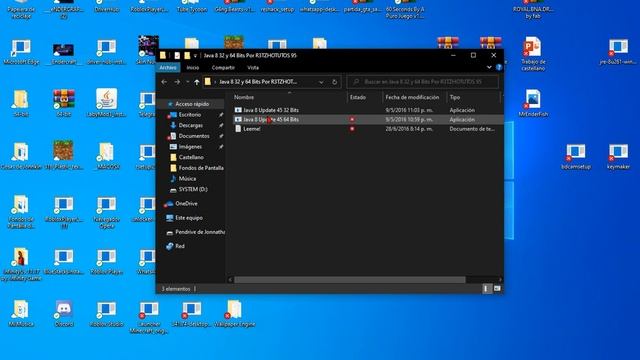Open the Explorer help icon

[498, 67]
